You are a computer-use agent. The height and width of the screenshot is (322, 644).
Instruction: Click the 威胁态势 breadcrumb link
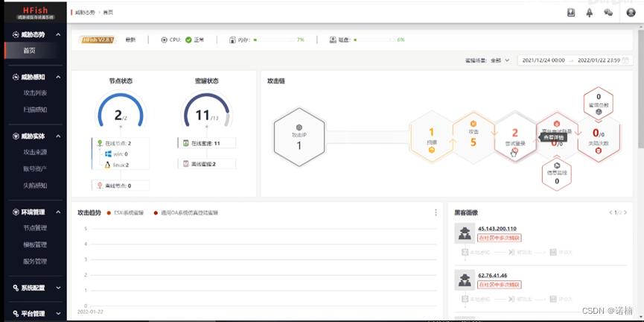point(85,13)
